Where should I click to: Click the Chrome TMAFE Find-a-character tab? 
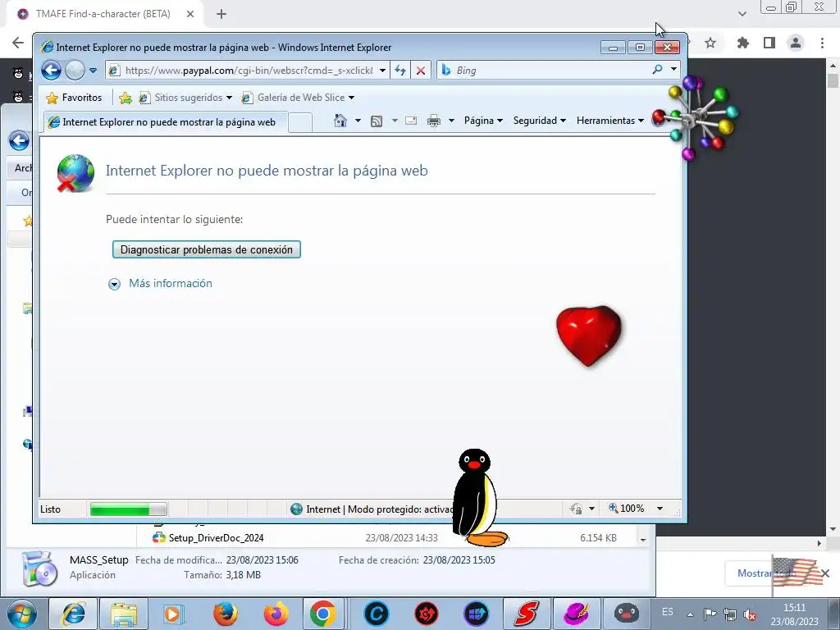coord(105,14)
